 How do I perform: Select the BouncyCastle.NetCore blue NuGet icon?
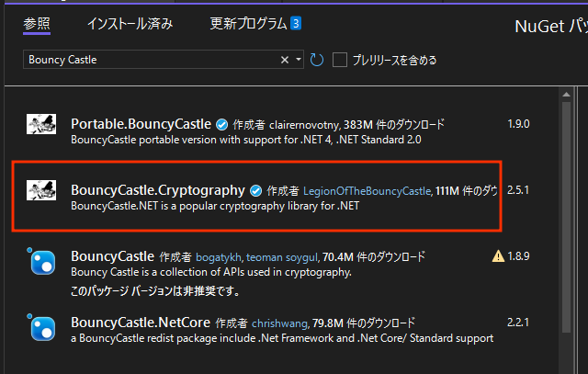pyautogui.click(x=42, y=328)
